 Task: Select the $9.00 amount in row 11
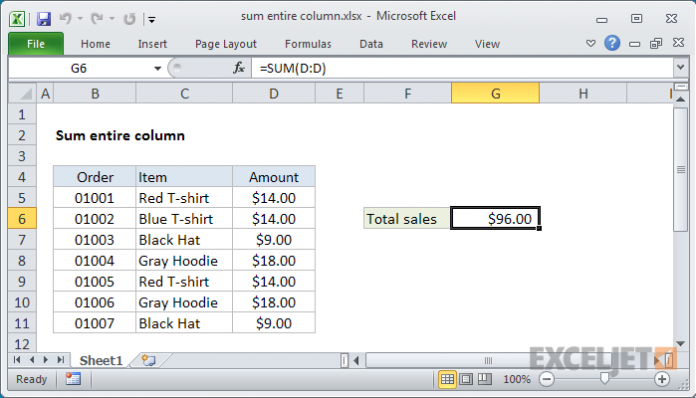pos(273,323)
